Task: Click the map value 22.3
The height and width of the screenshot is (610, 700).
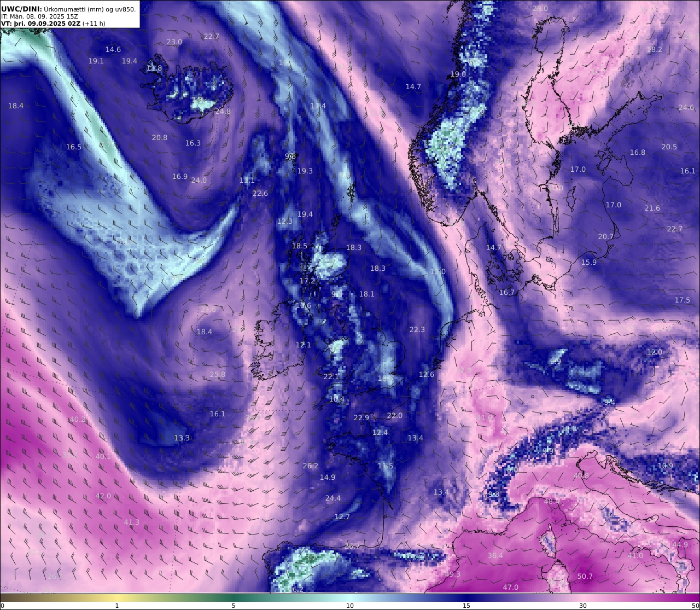Action: pos(417,330)
